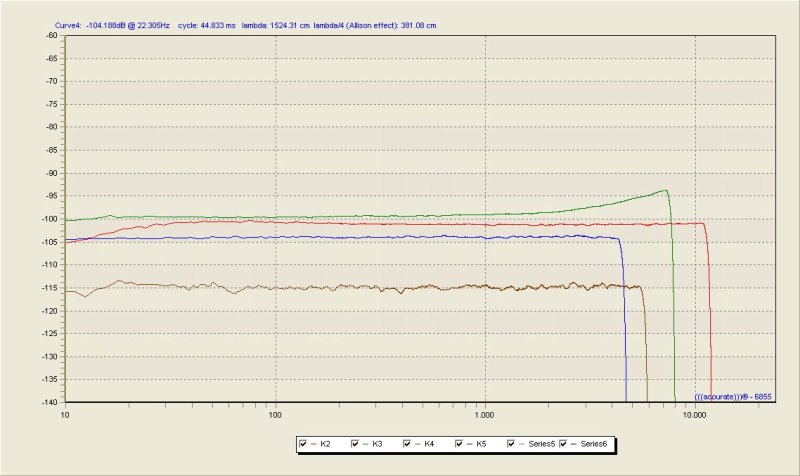Click the (((acourate))) watermark text

point(733,396)
